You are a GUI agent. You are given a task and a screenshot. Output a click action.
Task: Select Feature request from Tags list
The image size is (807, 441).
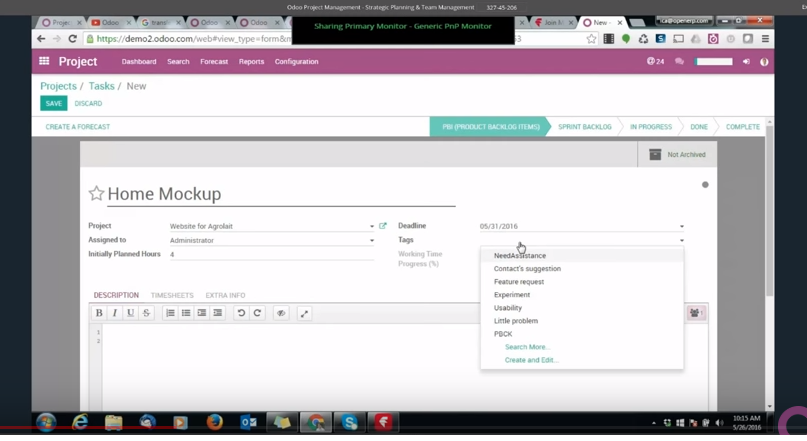click(x=518, y=282)
